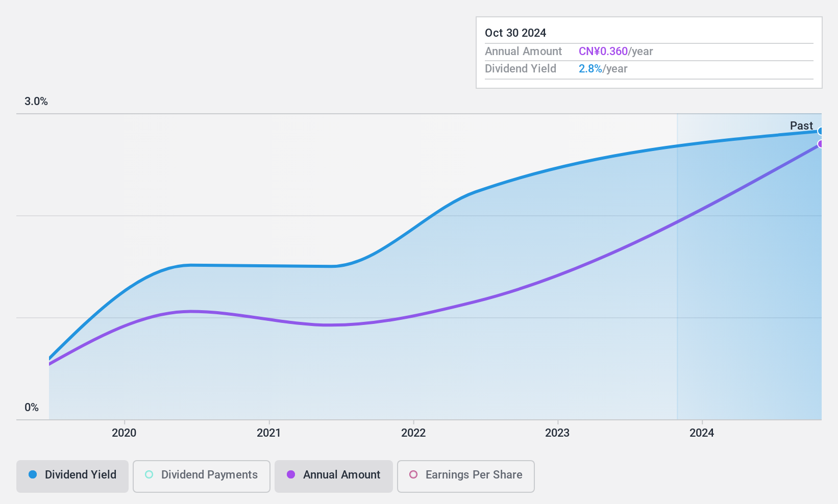This screenshot has width=838, height=504.
Task: Click the 3.0% y-axis label
Action: (36, 102)
